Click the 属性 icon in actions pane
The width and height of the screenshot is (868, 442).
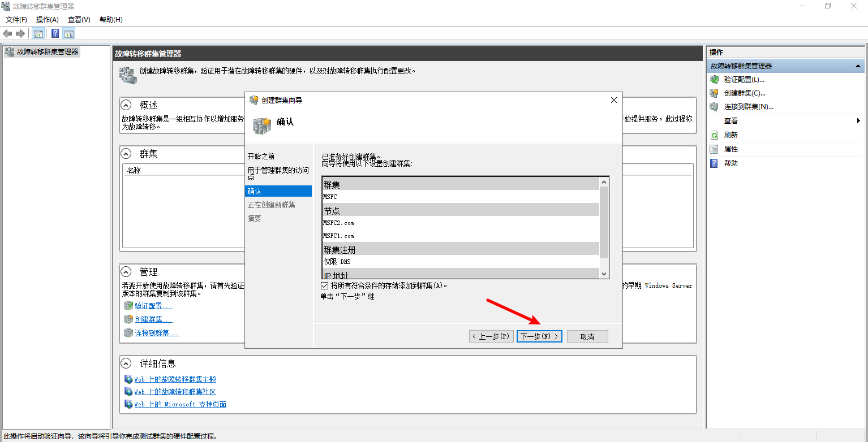[714, 149]
